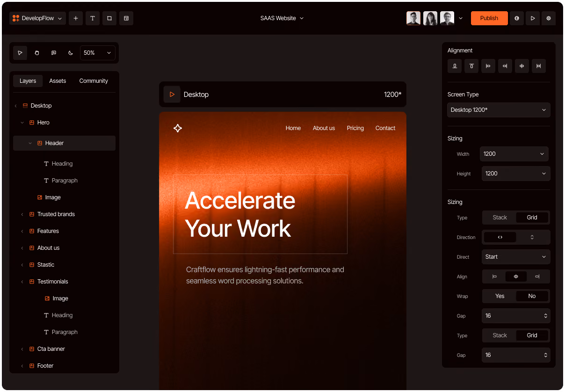Viewport: 565px width, 392px height.
Task: Select Grid in the Type row above Direction
Action: (532, 218)
